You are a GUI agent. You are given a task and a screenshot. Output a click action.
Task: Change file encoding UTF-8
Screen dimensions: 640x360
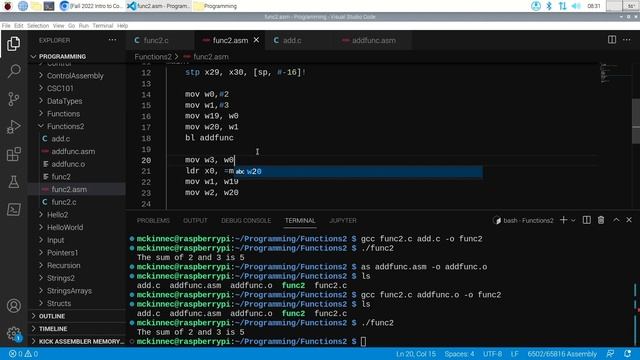pos(493,354)
